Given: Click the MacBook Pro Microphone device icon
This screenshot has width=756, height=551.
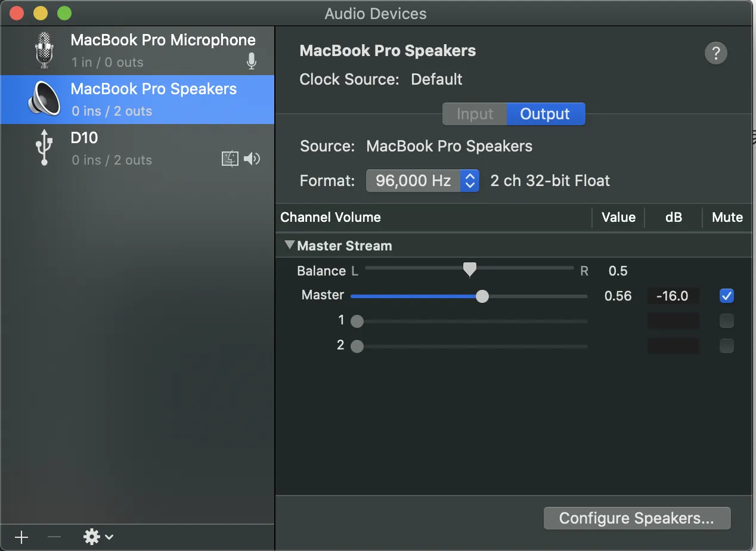Looking at the screenshot, I should point(44,50).
